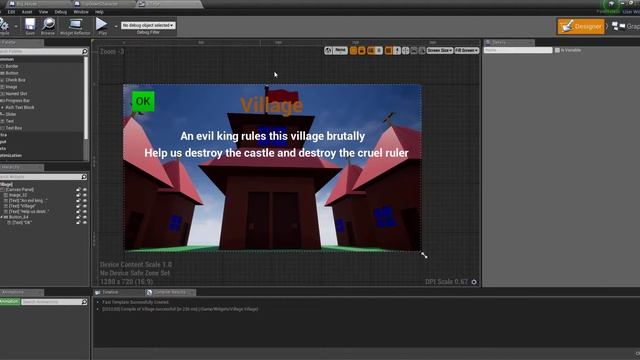Click the canvas resize handle at corner
This screenshot has height=360, width=640.
pyautogui.click(x=424, y=255)
